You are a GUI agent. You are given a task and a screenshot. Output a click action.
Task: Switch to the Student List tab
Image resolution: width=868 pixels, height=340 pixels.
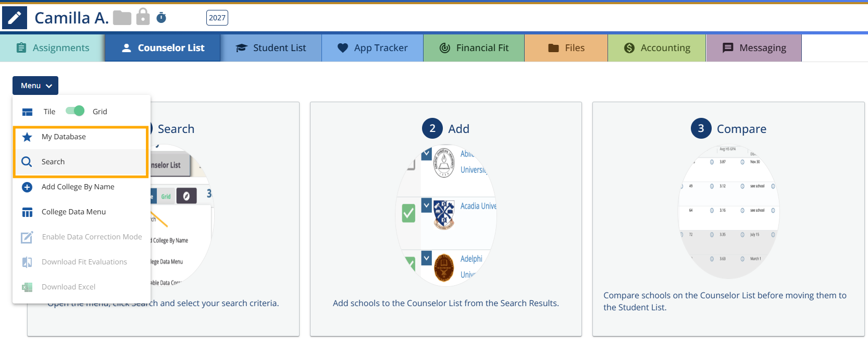coord(271,48)
